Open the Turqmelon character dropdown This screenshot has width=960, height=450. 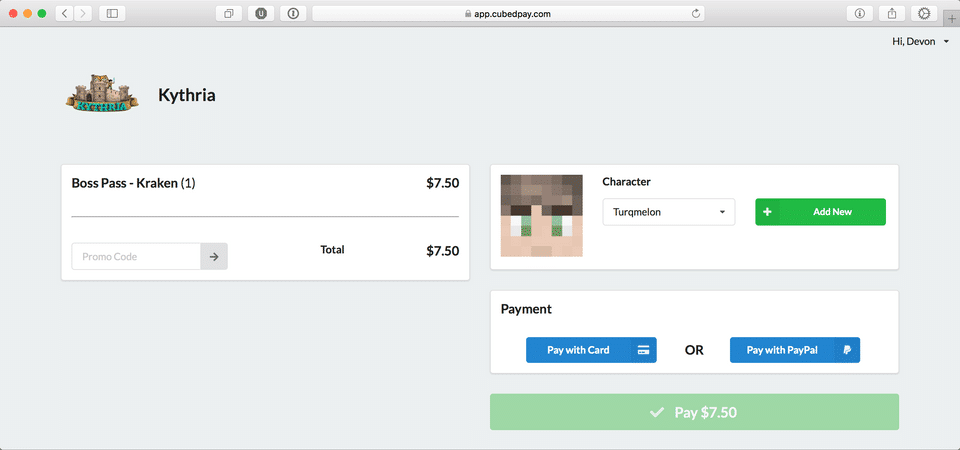tap(669, 212)
